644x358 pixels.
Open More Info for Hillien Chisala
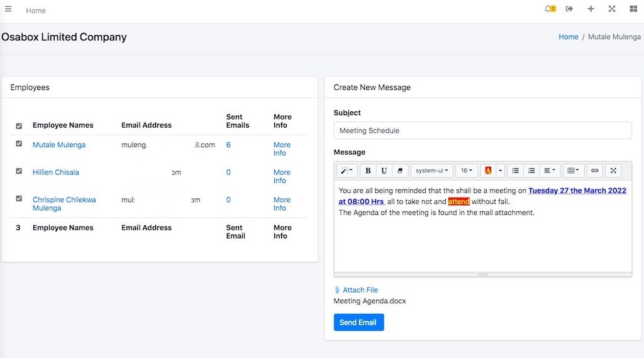282,176
